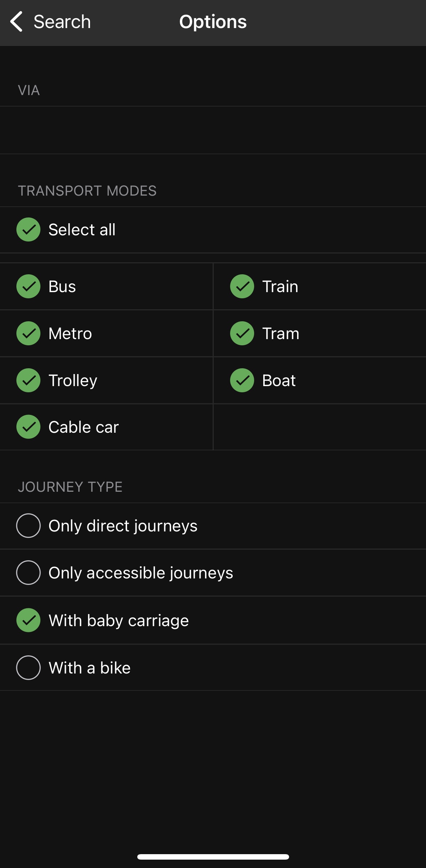The image size is (426, 868).
Task: Tap the home indicator bar
Action: [x=213, y=857]
